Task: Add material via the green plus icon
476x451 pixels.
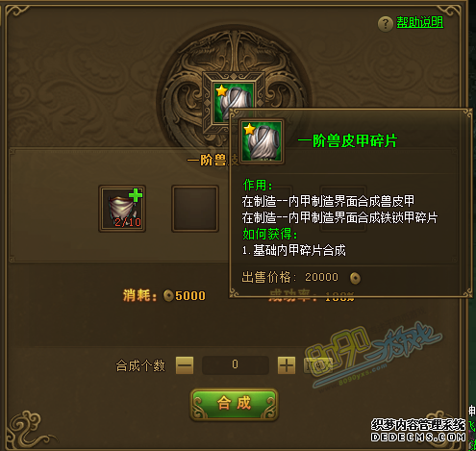Action: click(x=136, y=195)
